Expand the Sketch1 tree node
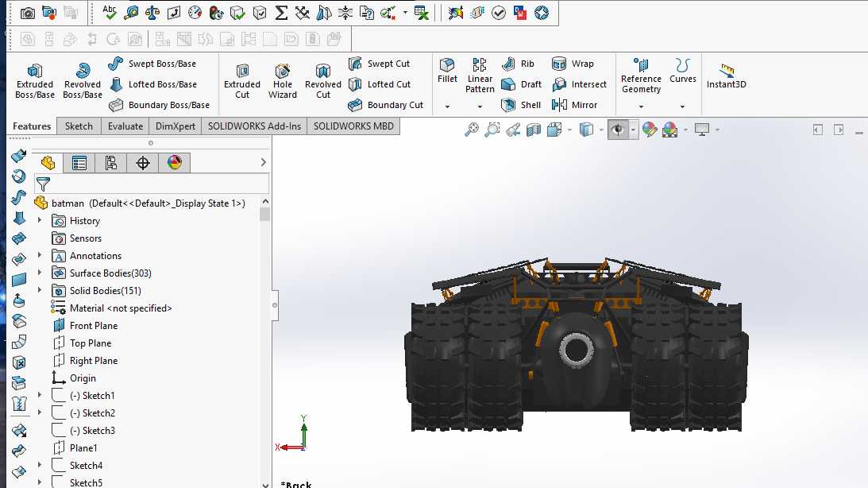This screenshot has width=868, height=488. pos(40,395)
